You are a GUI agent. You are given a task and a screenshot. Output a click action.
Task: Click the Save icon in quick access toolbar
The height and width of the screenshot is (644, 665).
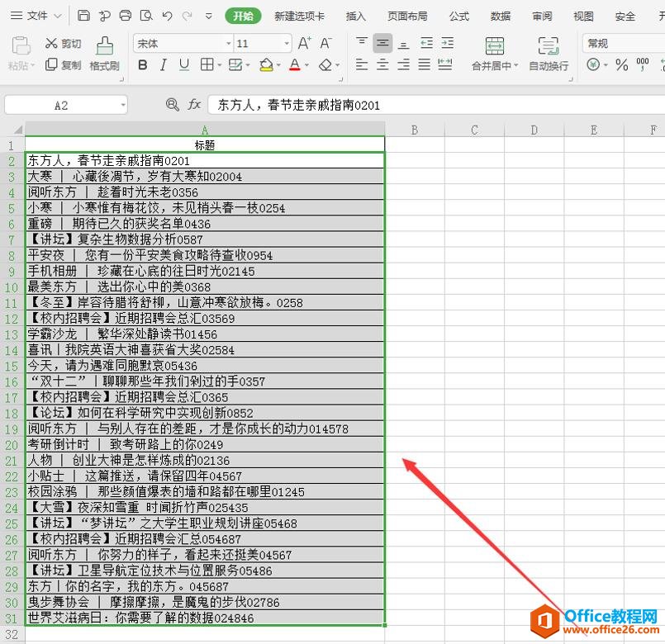(x=83, y=17)
